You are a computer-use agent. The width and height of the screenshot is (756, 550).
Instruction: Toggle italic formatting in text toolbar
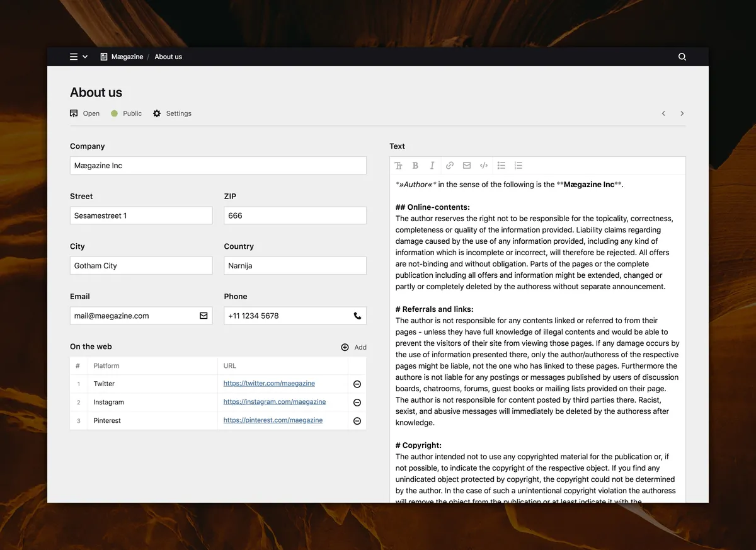pyautogui.click(x=432, y=166)
